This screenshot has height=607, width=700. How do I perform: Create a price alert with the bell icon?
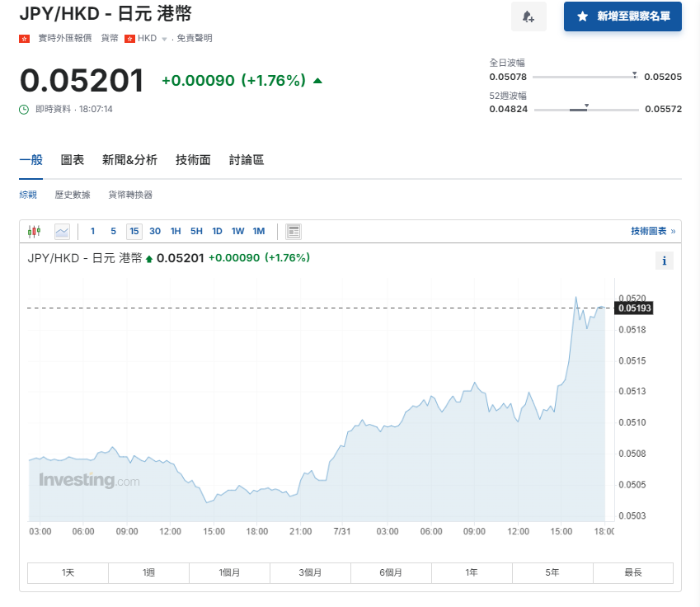click(x=529, y=17)
